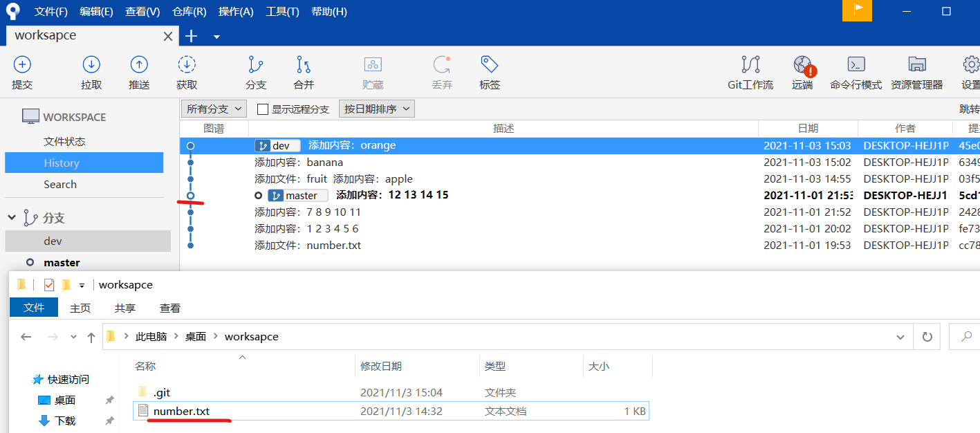This screenshot has height=433, width=980.
Task: Refresh the Explorer folder view
Action: (x=927, y=337)
